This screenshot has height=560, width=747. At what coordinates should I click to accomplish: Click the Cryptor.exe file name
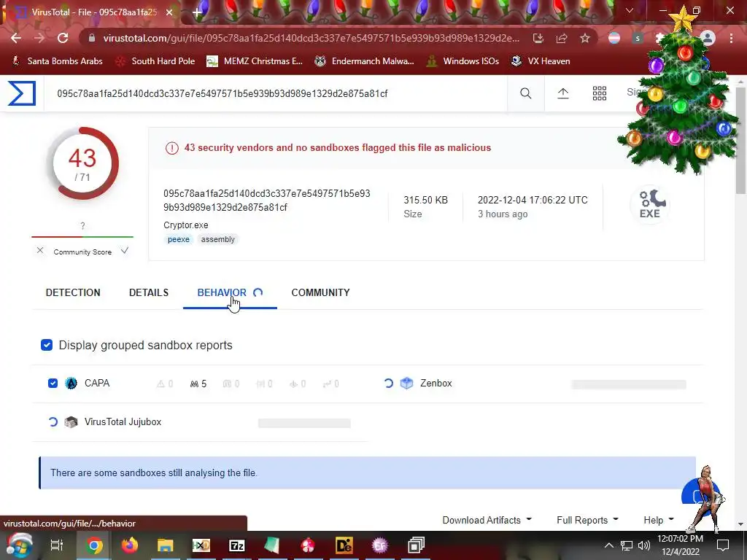[x=186, y=225]
